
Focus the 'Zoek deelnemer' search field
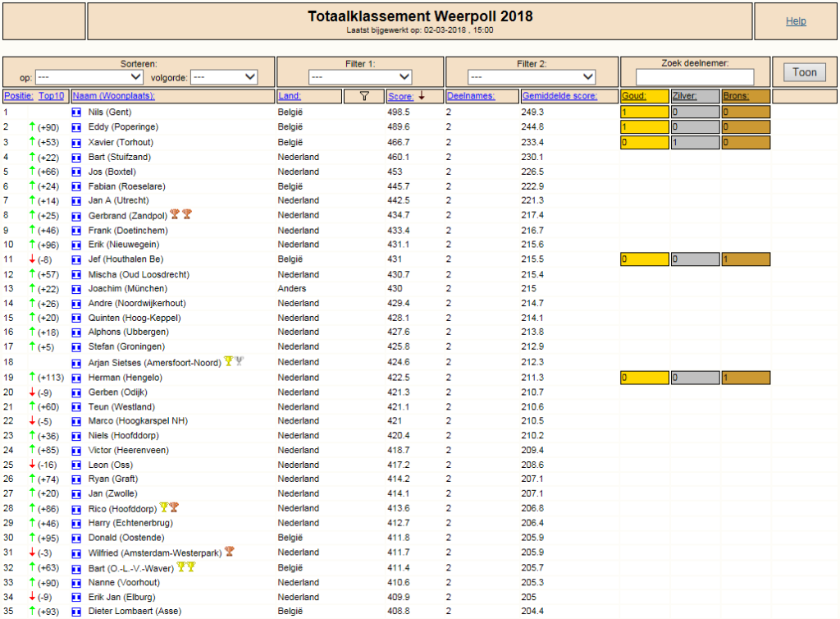click(695, 77)
